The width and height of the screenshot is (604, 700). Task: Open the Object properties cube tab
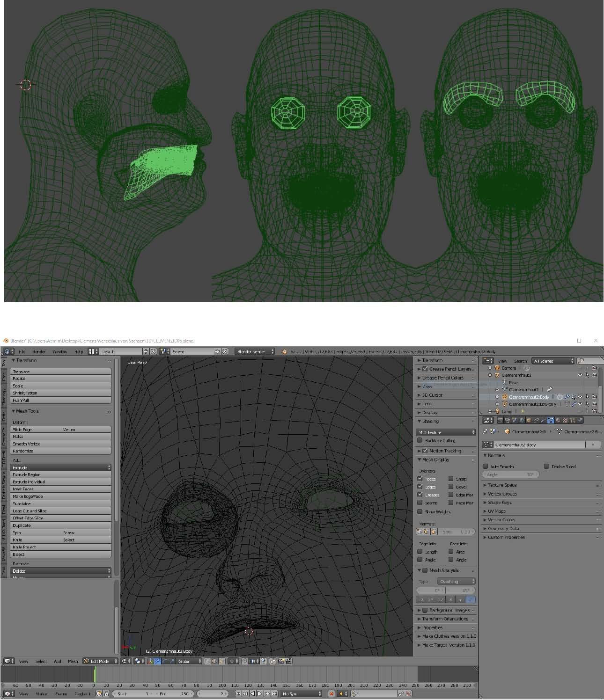pos(529,420)
